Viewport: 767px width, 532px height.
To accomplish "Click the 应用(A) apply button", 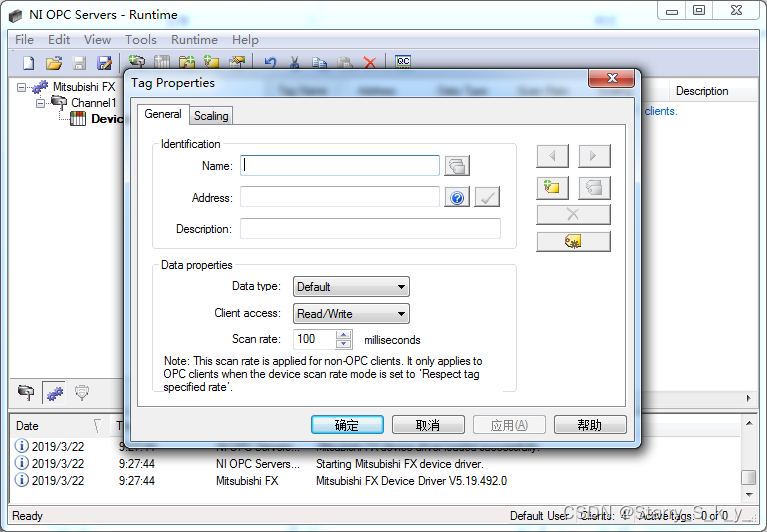I will point(509,425).
